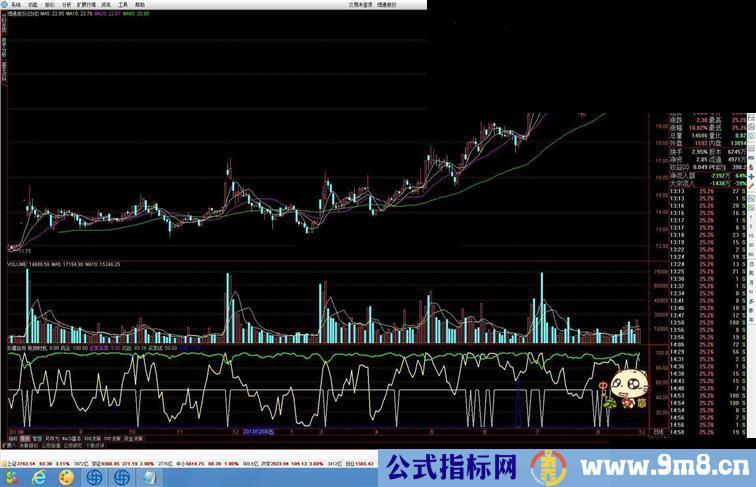The width and height of the screenshot is (756, 487).
Task: Click the 日线 period label at chart corner
Action: [x=656, y=431]
